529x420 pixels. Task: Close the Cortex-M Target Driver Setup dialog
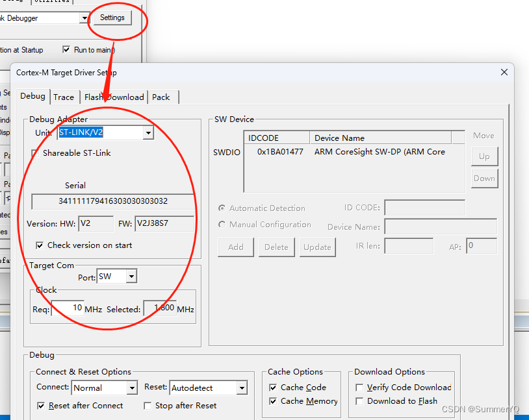(504, 72)
